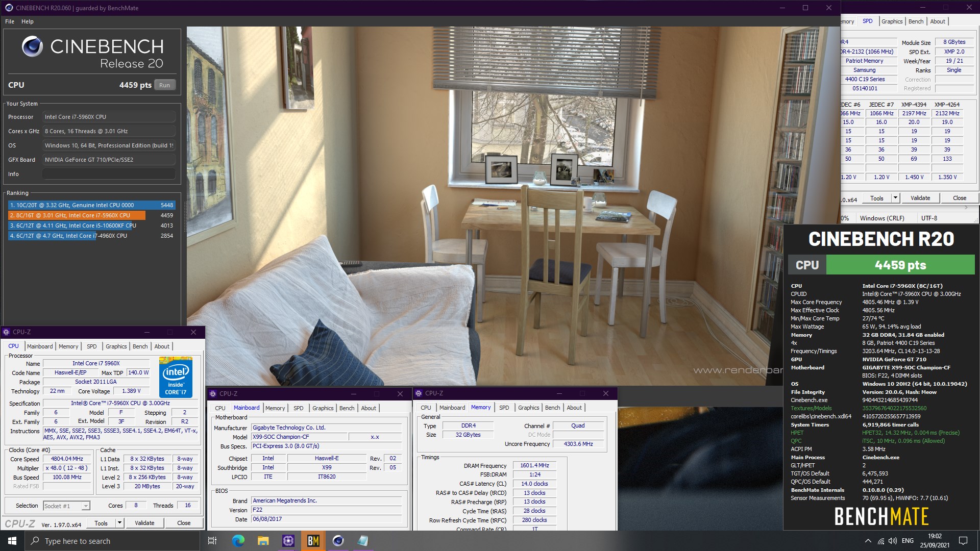Open Microsoft Edge from the taskbar
Image resolution: width=980 pixels, height=551 pixels.
[x=238, y=541]
